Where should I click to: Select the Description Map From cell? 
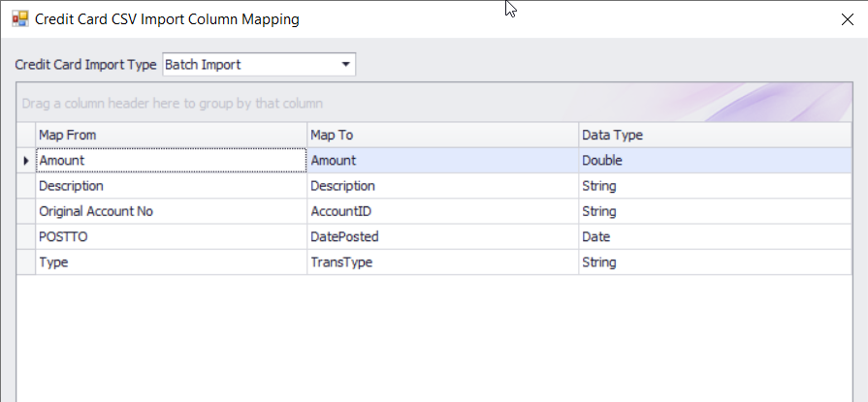(171, 186)
